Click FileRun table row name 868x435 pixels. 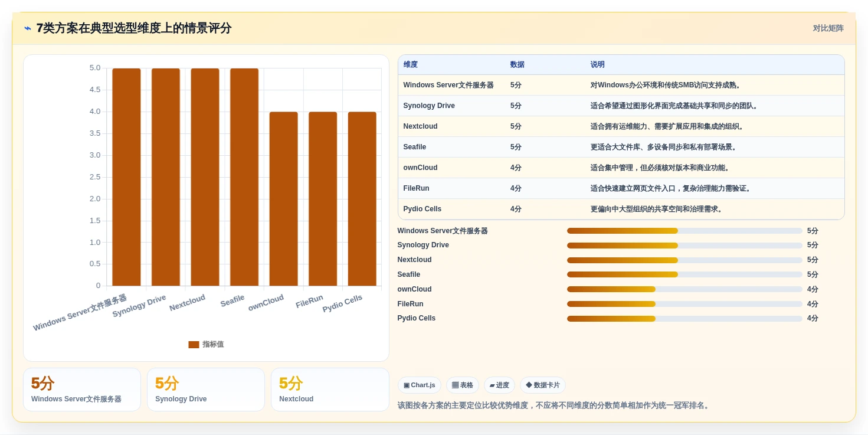[x=417, y=188]
